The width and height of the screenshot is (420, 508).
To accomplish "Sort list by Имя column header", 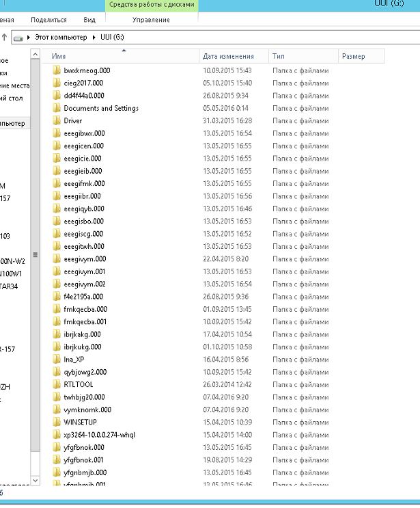I will (59, 56).
